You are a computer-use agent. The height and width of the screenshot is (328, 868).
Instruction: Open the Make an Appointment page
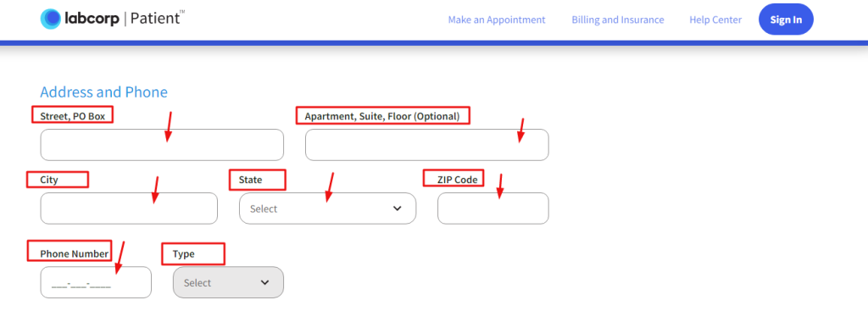pos(497,19)
